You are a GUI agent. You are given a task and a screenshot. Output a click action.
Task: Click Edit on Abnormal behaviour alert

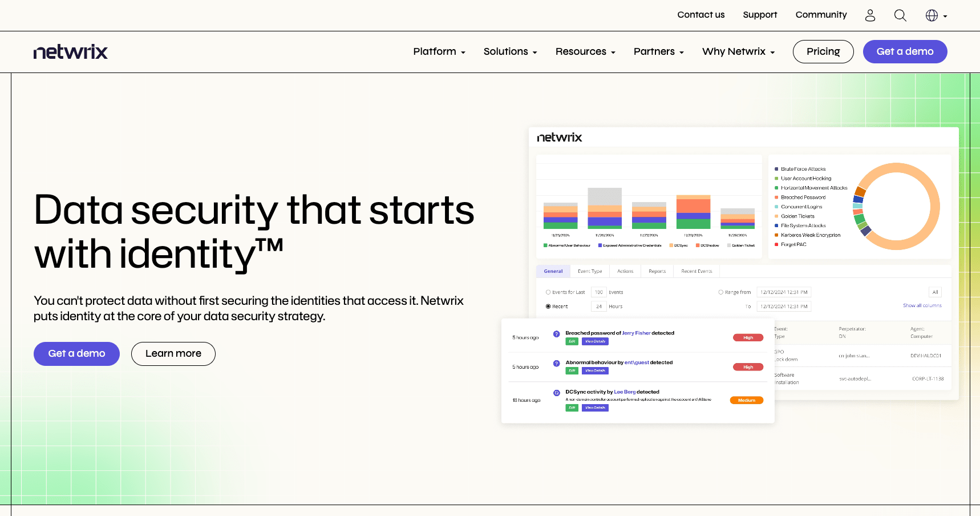coord(572,370)
